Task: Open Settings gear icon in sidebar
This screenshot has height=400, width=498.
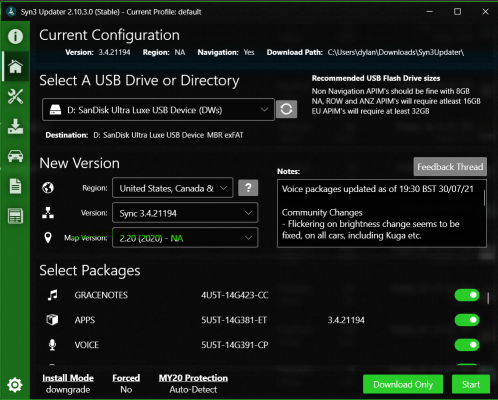Action: 15,385
